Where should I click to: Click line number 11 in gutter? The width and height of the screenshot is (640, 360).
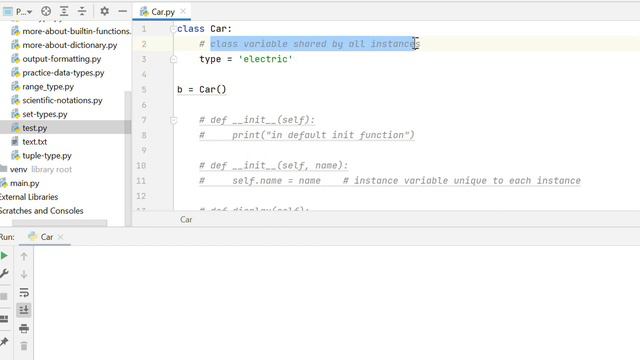(141, 181)
